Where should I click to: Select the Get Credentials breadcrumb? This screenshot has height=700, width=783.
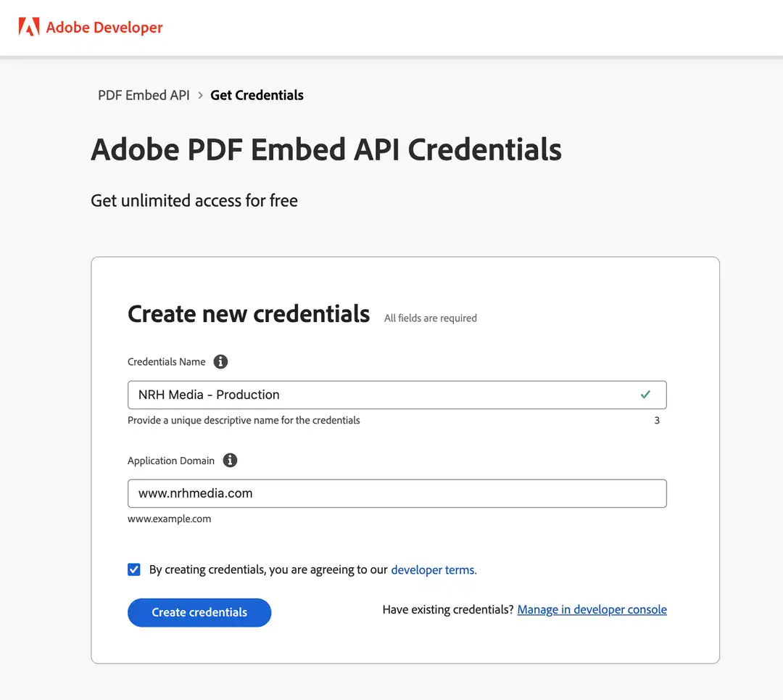pyautogui.click(x=257, y=95)
